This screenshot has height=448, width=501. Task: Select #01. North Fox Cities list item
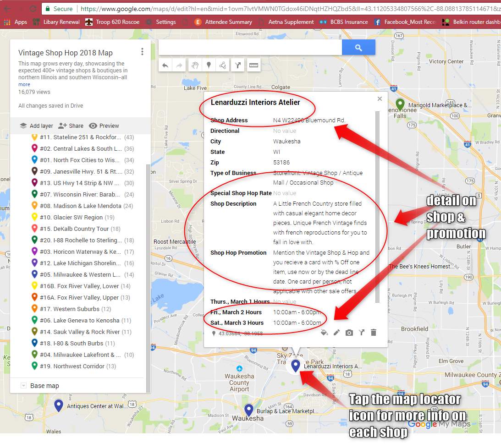coord(83,160)
